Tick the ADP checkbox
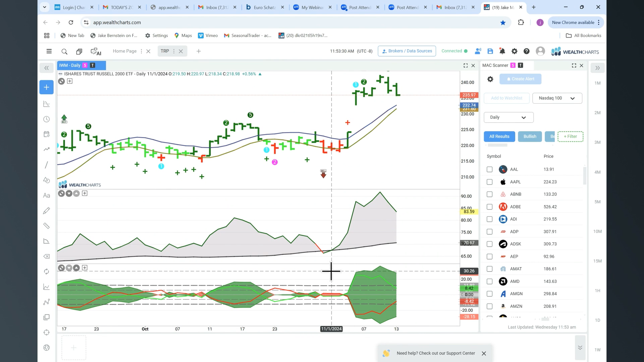Viewport: 644px width, 362px height. click(x=489, y=232)
